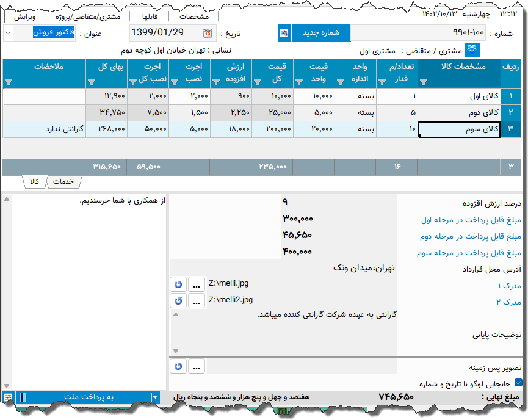
Task: Click the grid icon at bottom-left corner
Action: (x=7, y=398)
